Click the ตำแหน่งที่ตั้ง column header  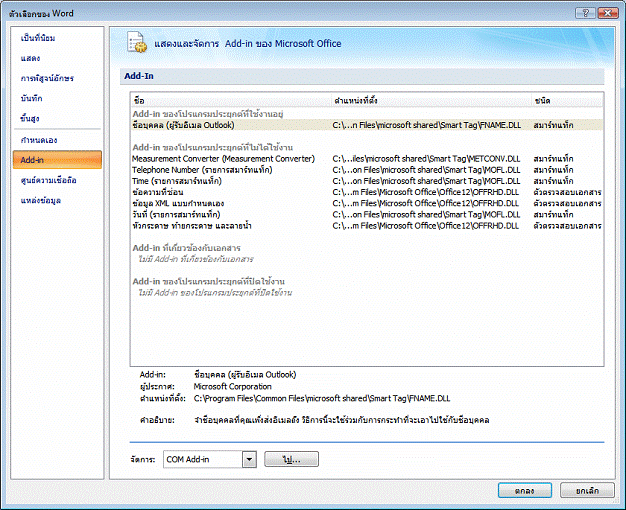click(x=430, y=101)
